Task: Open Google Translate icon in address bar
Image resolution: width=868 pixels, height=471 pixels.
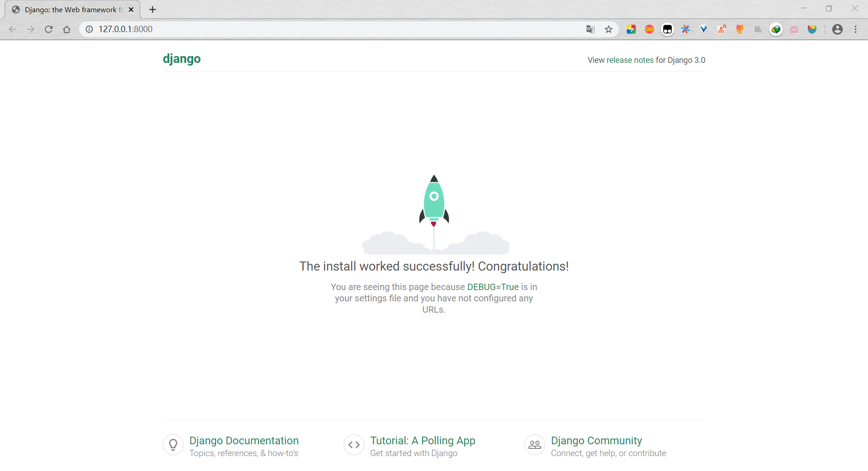Action: (x=590, y=29)
